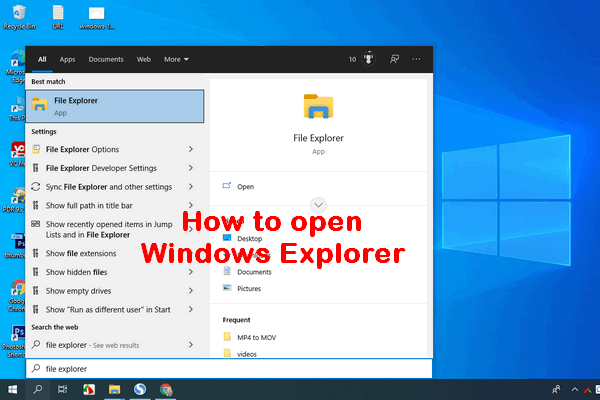Expand arrow for Run as different user

tap(191, 310)
